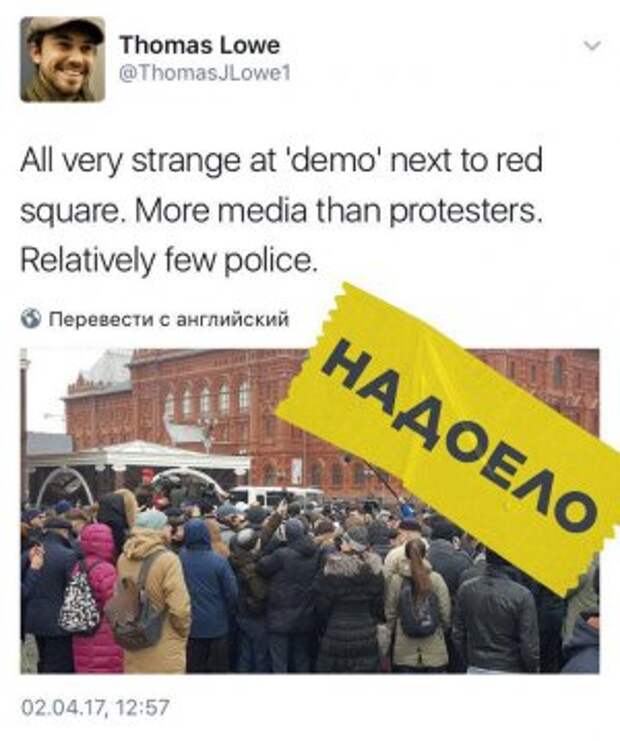Select the tweet text about red square
The width and height of the screenshot is (620, 741).
(281, 211)
